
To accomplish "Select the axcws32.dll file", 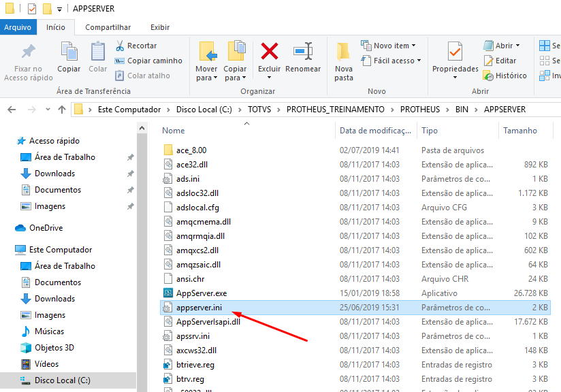I will [197, 350].
